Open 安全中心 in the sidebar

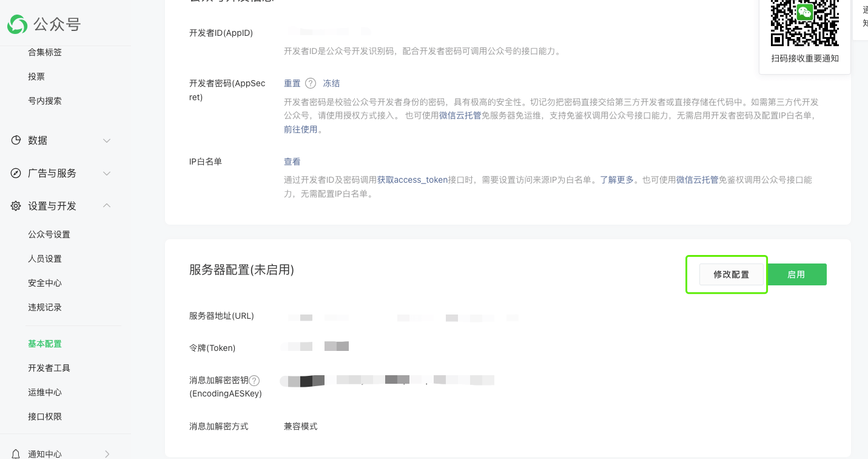(45, 283)
